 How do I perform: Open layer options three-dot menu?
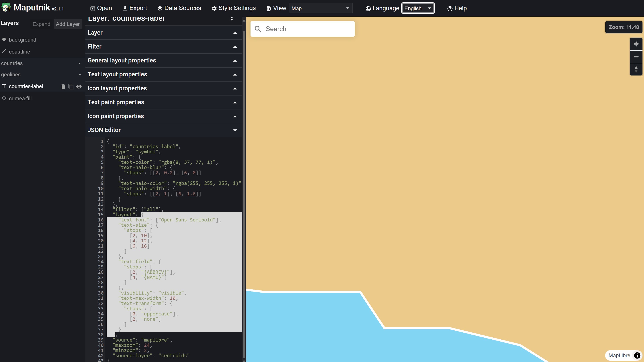(x=232, y=18)
